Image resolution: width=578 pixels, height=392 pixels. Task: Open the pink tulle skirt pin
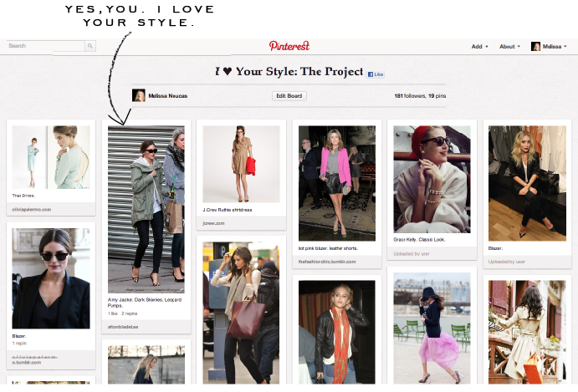(432, 328)
